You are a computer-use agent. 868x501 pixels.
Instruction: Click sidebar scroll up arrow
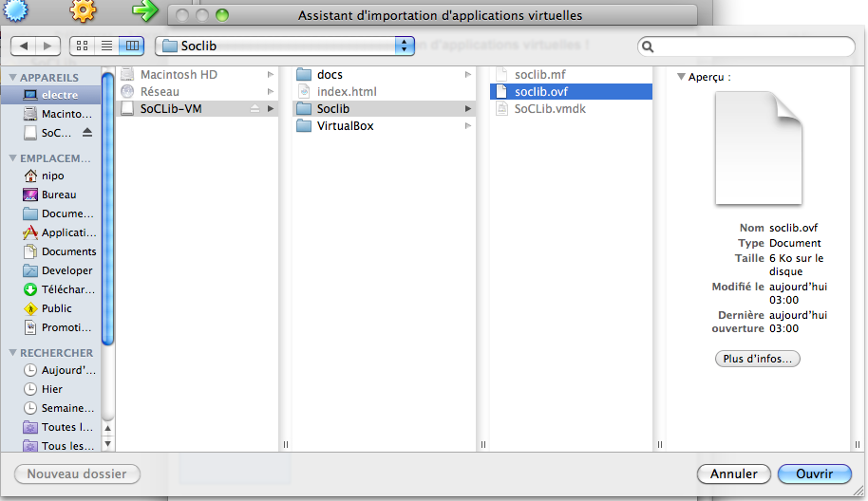pos(108,428)
